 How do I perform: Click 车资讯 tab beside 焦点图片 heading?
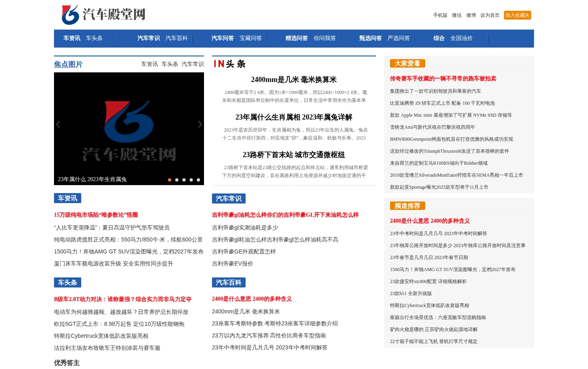[x=150, y=64]
